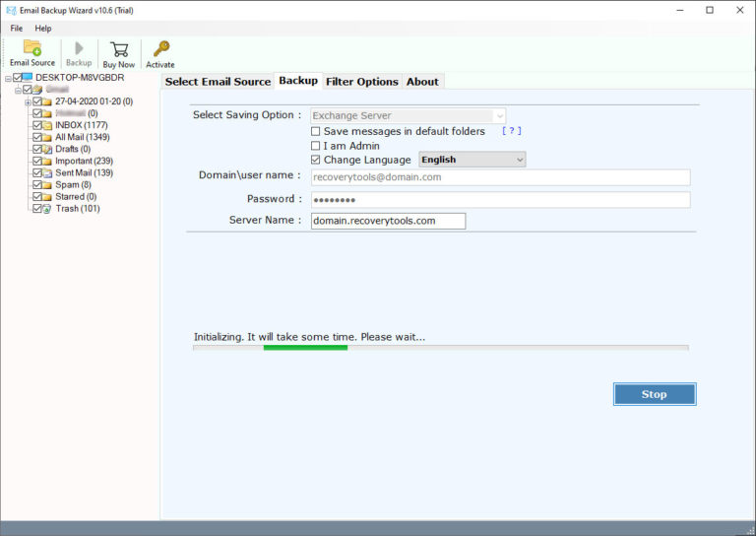Open the Buy Now cart icon
Viewport: 756px width, 536px height.
coord(119,48)
